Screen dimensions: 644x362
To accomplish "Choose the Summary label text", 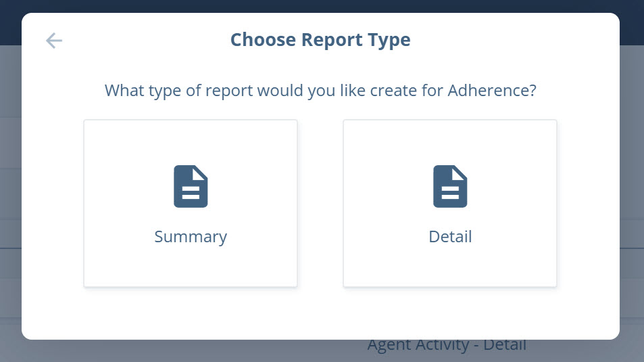I will [x=191, y=237].
